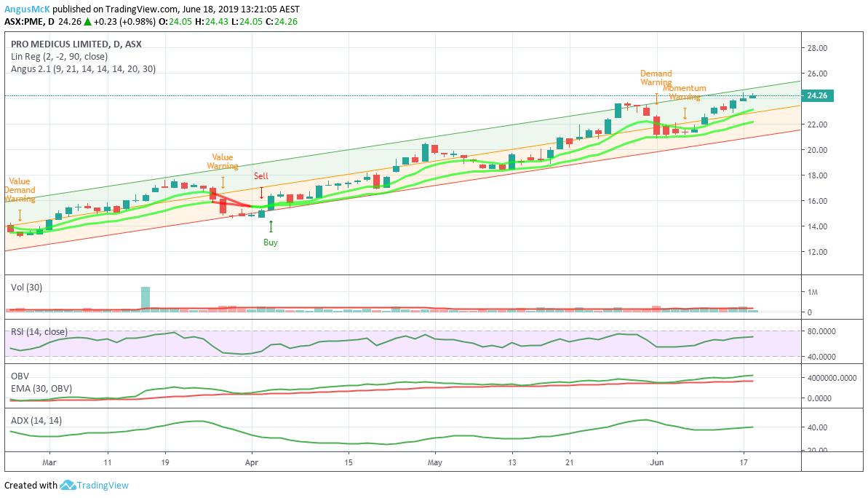Click the 18.00 price axis label

tap(817, 175)
